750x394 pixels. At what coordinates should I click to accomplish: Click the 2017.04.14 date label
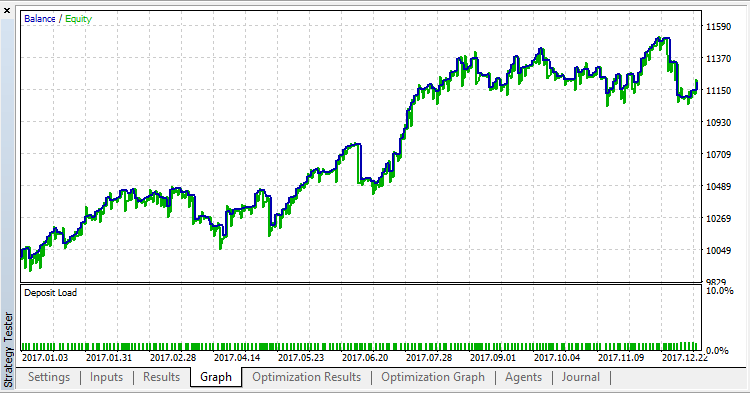[237, 358]
